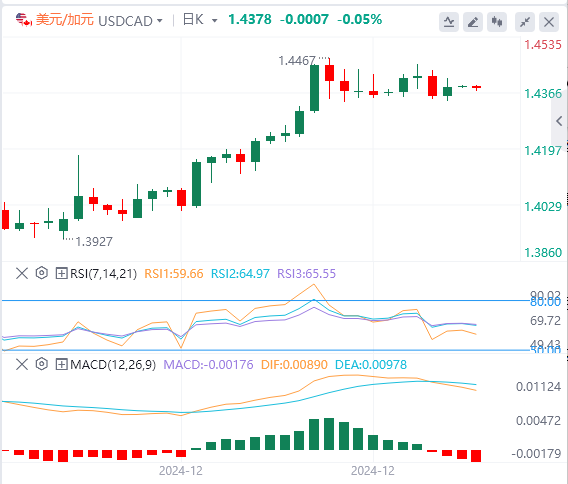This screenshot has height=484, width=568.
Task: Click the USD/CAD flag icon
Action: (x=24, y=20)
